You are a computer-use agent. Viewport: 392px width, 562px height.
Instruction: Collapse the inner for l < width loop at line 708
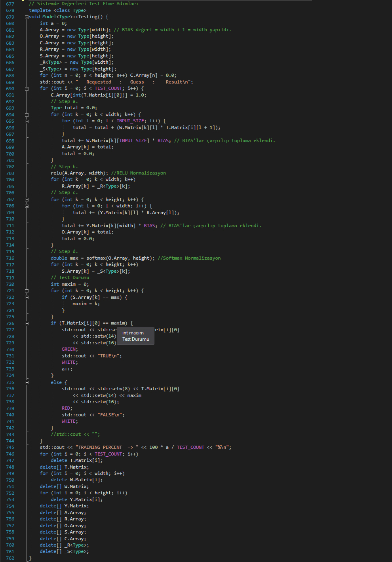click(x=27, y=206)
